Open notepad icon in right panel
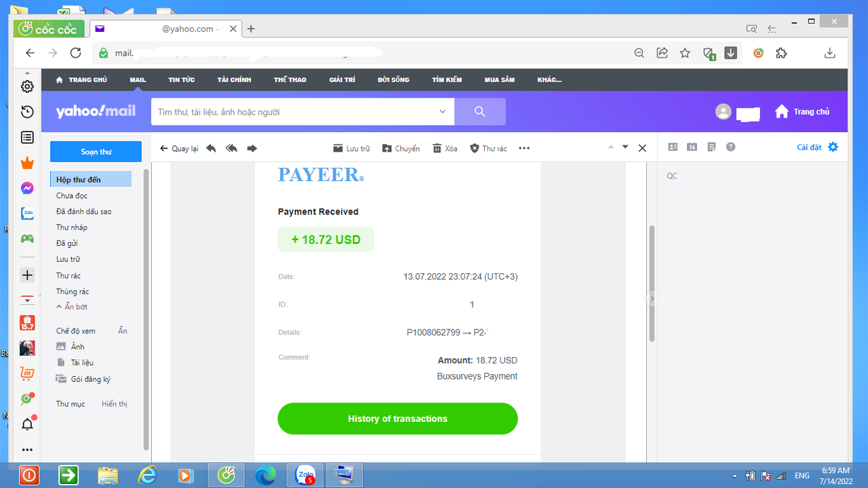 click(711, 147)
